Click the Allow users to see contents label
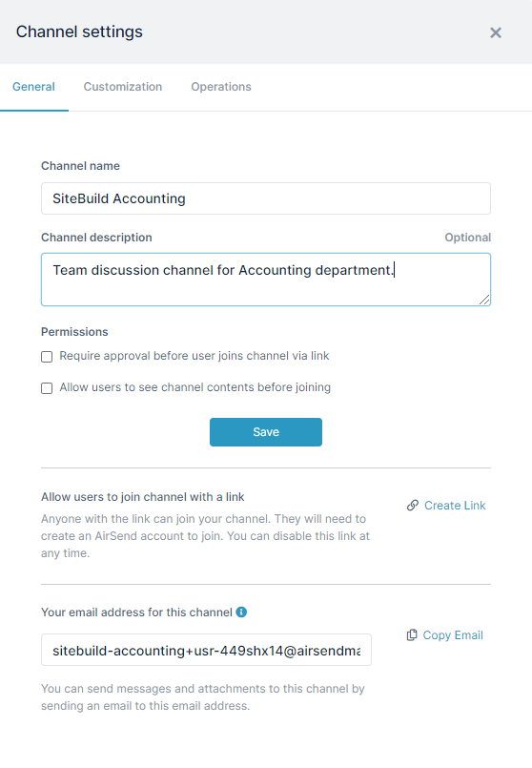This screenshot has height=768, width=532. tap(195, 387)
